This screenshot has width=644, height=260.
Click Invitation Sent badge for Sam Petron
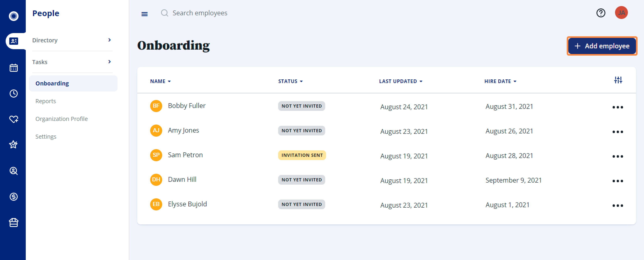click(x=302, y=155)
